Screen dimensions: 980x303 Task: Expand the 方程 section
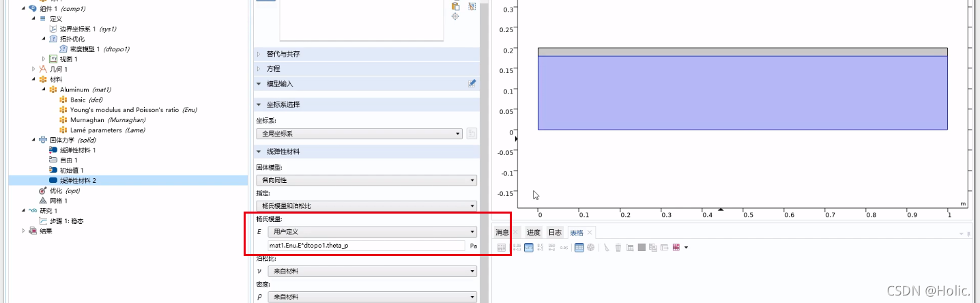259,69
